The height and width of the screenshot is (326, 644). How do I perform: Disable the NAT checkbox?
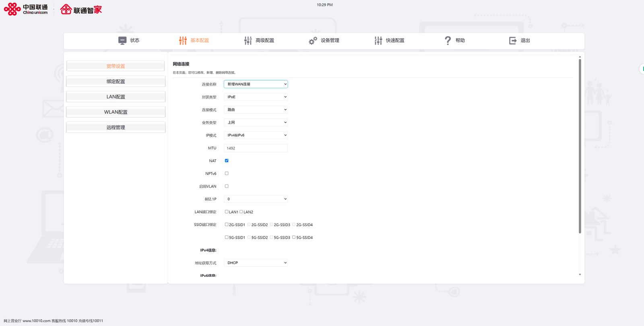pyautogui.click(x=227, y=161)
